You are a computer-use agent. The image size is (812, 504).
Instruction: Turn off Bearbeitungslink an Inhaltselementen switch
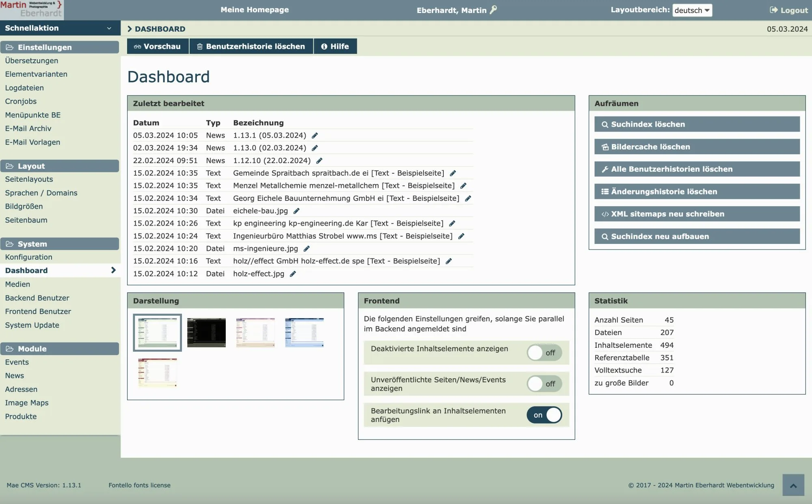click(544, 415)
